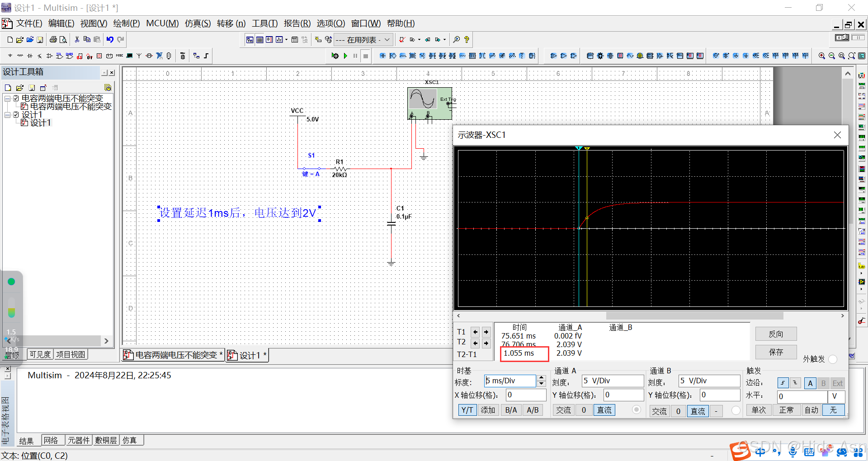Image resolution: width=868 pixels, height=461 pixels.
Task: Place a diode component
Action: (30, 56)
